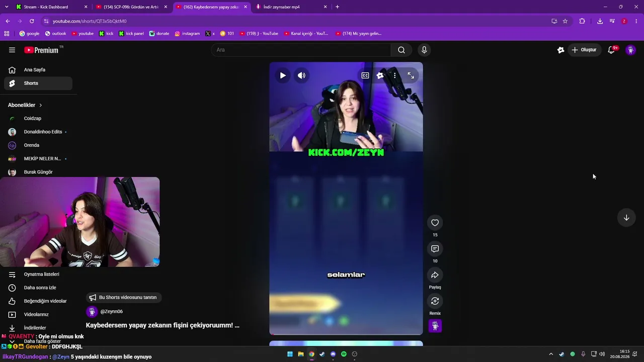
Task: Mute the Short's volume
Action: [301, 75]
